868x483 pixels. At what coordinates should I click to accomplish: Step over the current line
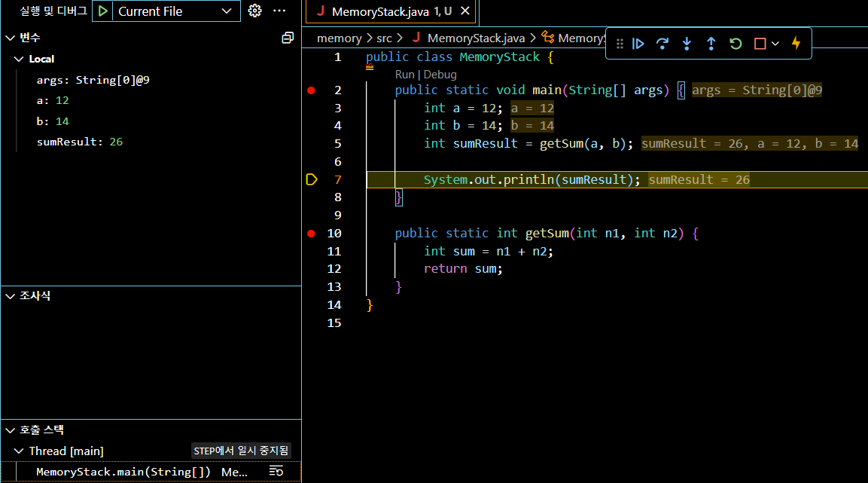coord(662,44)
